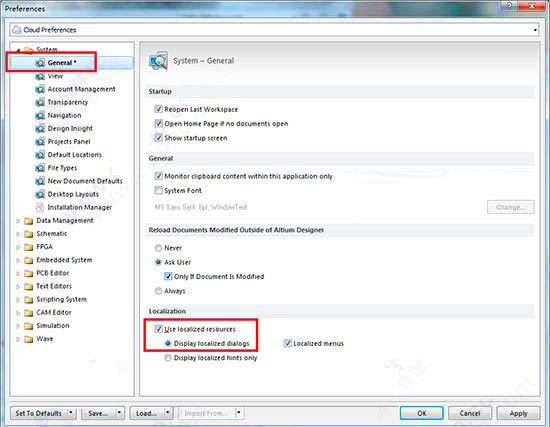Expand the Schematic tree node
The width and height of the screenshot is (550, 427).
18,234
